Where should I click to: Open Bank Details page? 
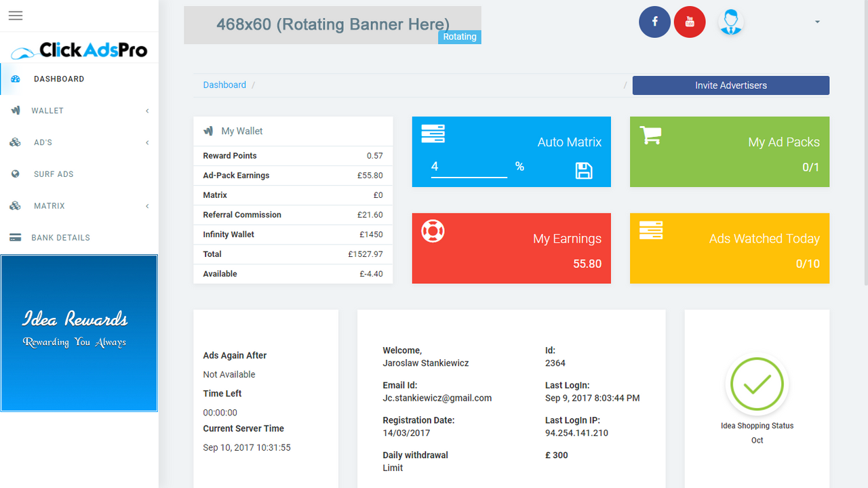click(79, 238)
